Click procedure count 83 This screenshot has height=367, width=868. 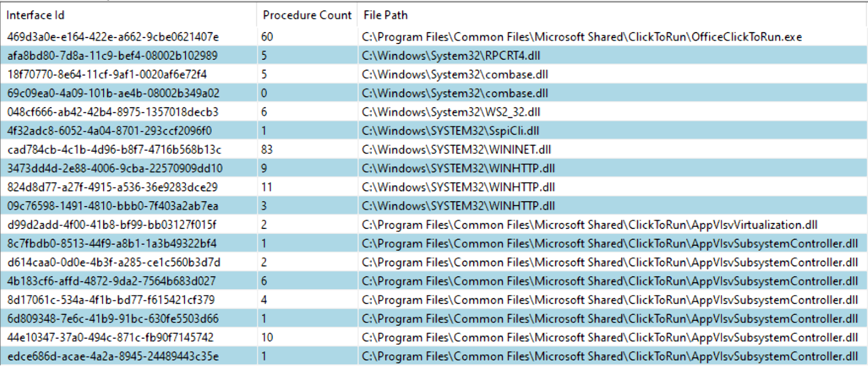[267, 150]
